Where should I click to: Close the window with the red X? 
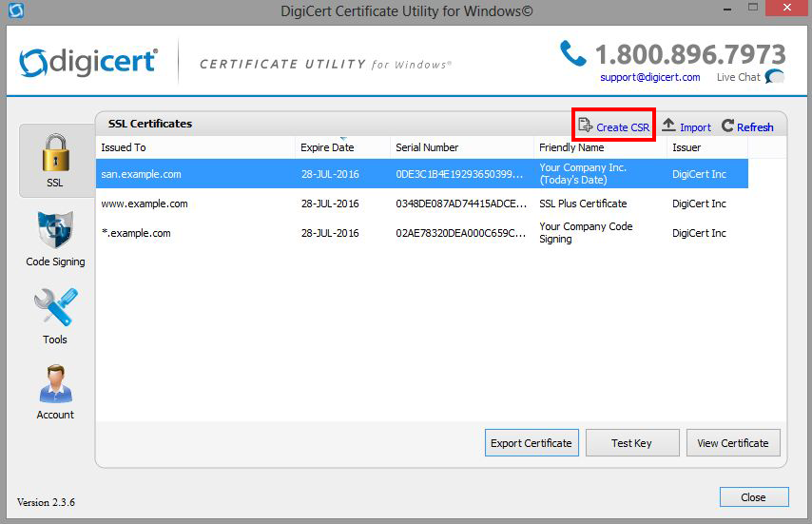pos(787,8)
